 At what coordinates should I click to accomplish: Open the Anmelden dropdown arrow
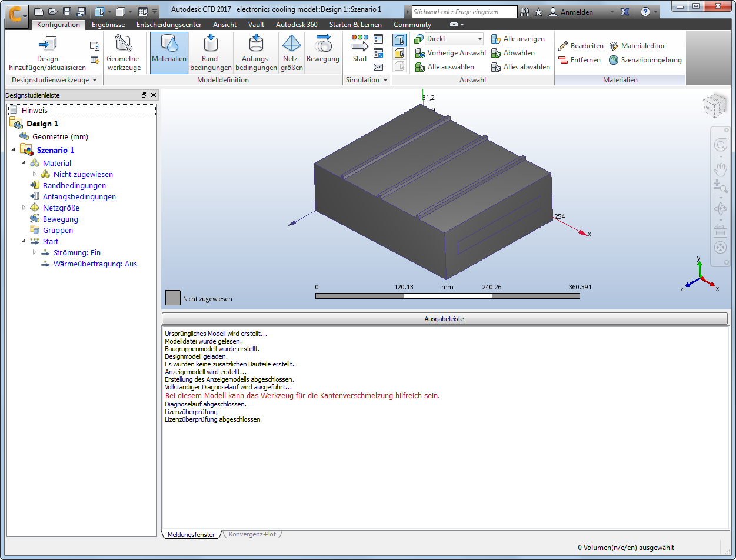pyautogui.click(x=612, y=12)
